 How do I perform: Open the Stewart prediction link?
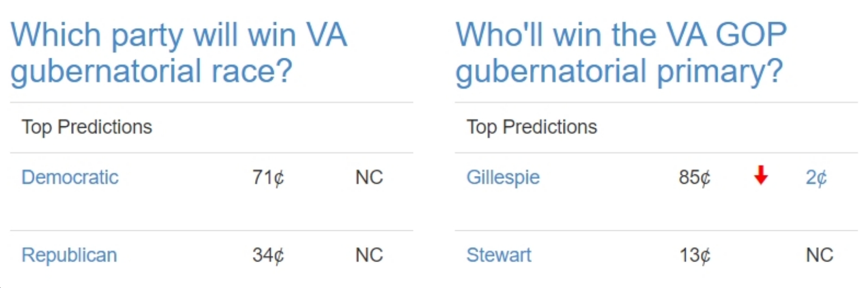point(499,255)
